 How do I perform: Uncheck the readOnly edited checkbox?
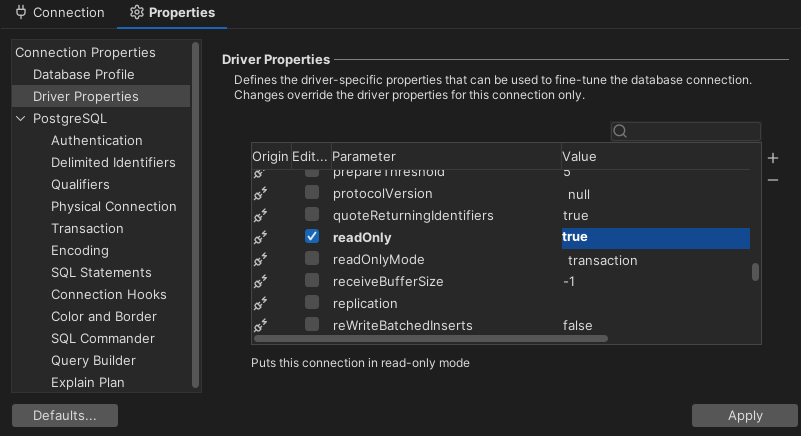[x=312, y=237]
